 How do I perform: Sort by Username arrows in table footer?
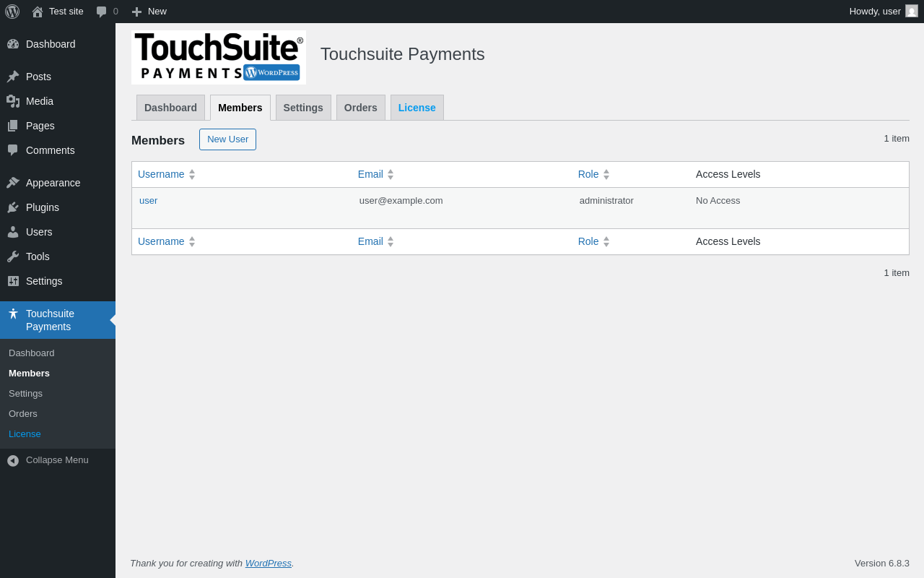tap(192, 241)
